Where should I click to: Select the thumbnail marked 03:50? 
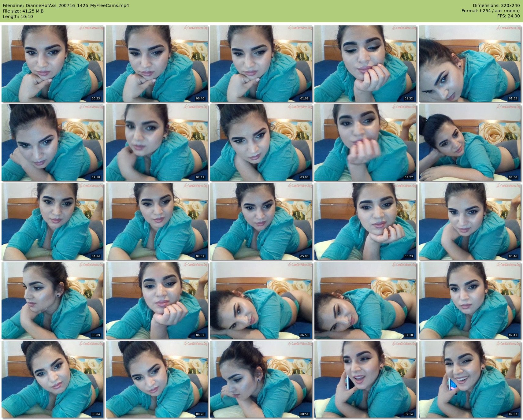pyautogui.click(x=470, y=143)
